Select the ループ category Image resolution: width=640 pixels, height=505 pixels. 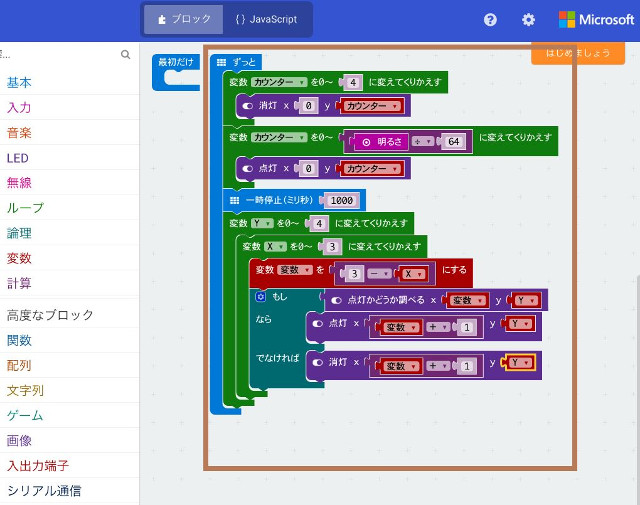25,208
